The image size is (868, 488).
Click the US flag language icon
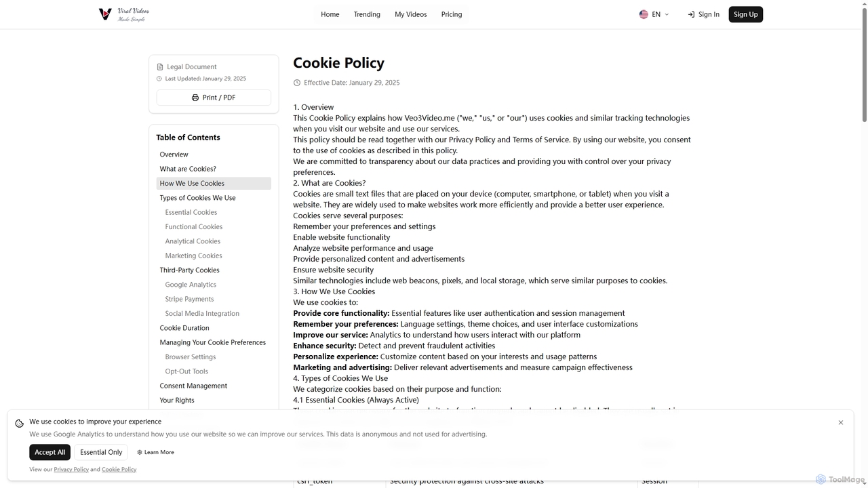[644, 14]
